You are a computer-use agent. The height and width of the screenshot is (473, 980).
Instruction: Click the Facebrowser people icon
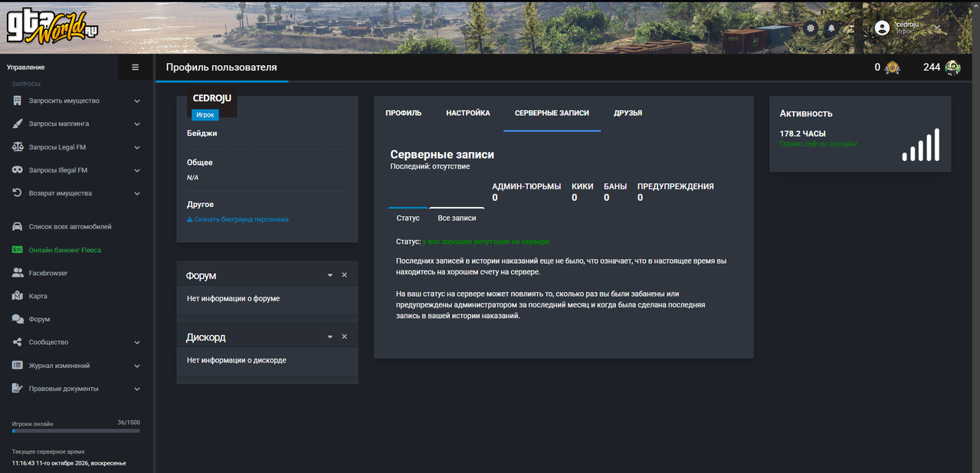[x=17, y=273]
